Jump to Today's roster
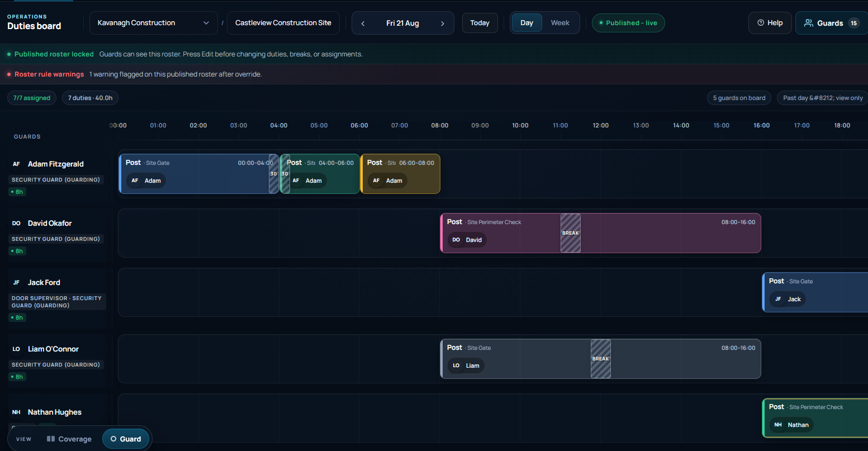This screenshot has height=451, width=868. (x=480, y=23)
